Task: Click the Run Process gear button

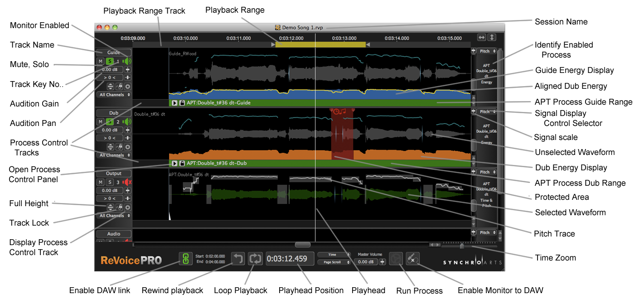Action: [x=396, y=259]
